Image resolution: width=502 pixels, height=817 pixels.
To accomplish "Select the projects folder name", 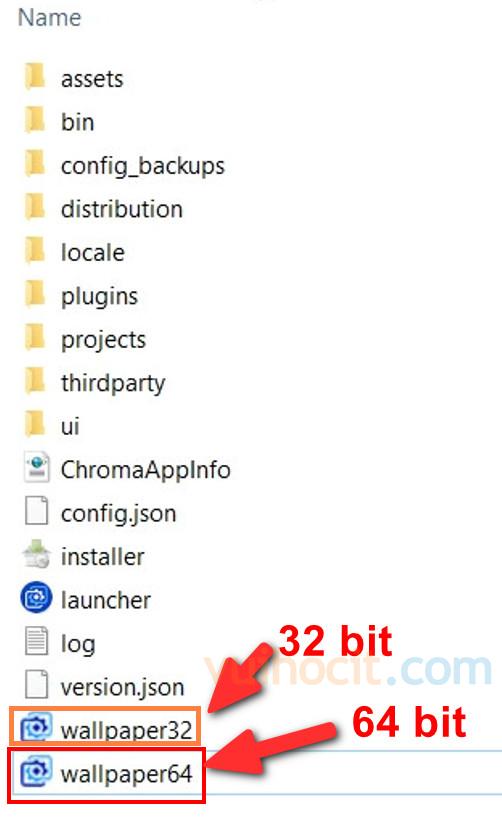I will [103, 340].
